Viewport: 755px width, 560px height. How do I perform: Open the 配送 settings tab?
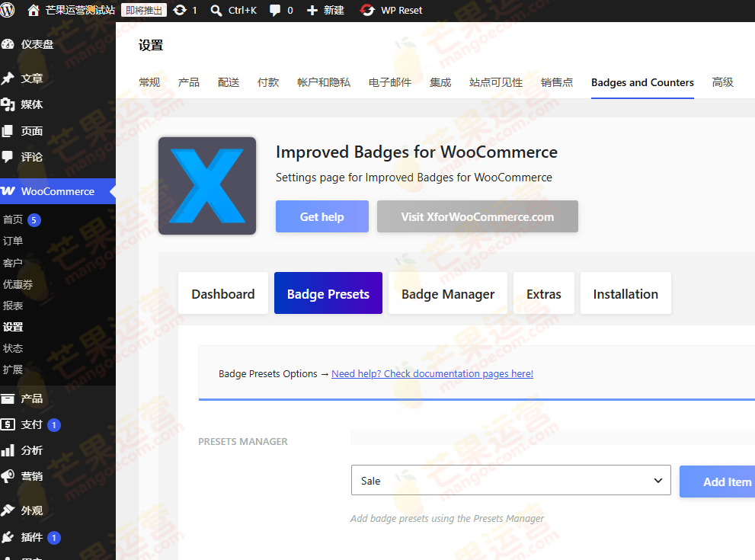click(229, 82)
